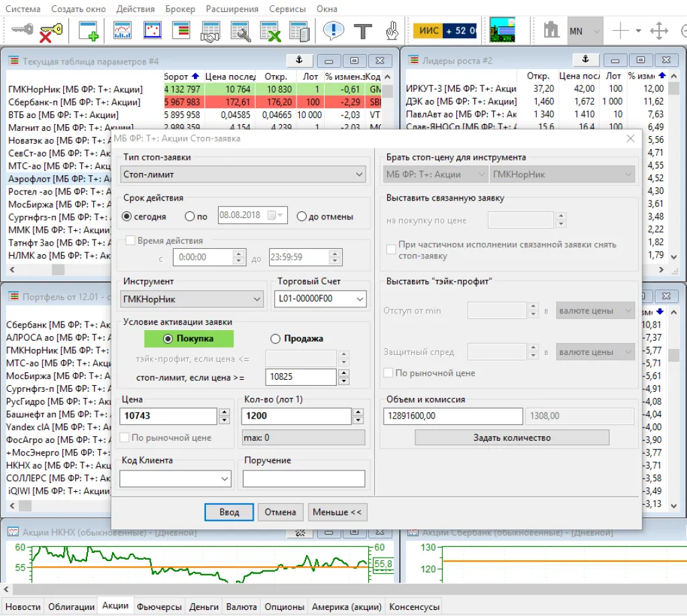Click the 'Задать количество' button
The width and height of the screenshot is (687, 616).
coord(511,438)
